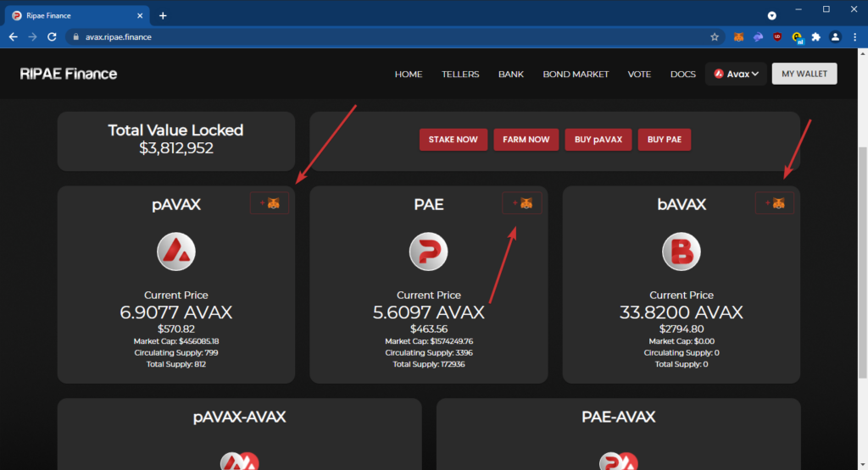Screen dimensions: 868x470
Task: Click the Total Value Locked amount $3,812,952
Action: 176,148
